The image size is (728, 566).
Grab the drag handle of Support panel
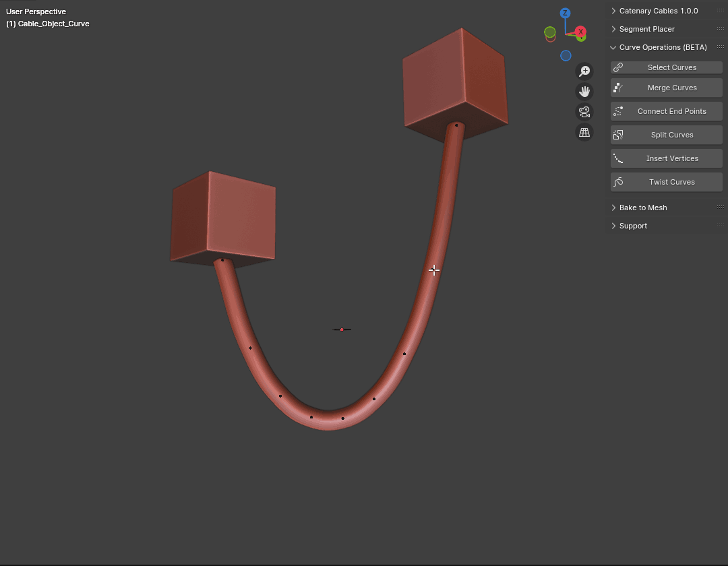coord(720,225)
